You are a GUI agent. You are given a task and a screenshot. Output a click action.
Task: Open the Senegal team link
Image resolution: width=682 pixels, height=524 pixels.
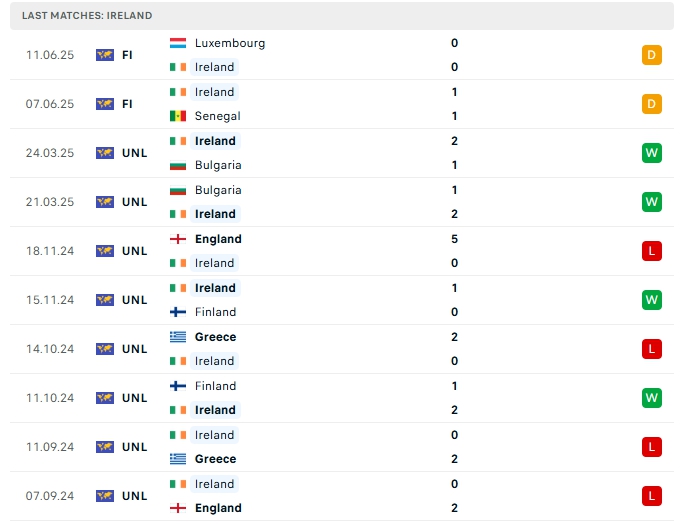217,116
